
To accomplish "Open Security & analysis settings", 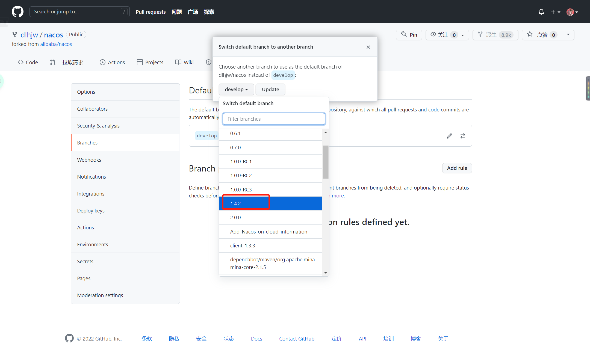I will tap(125, 126).
